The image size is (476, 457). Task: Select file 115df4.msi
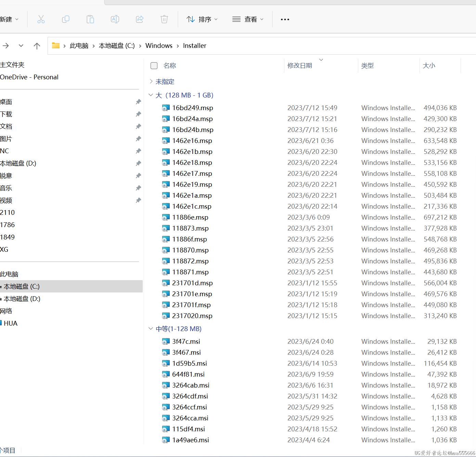click(x=189, y=429)
